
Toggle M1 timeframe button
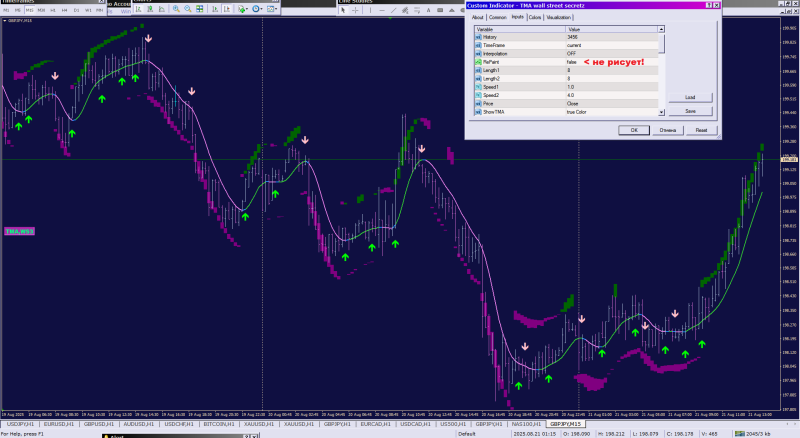tap(6, 10)
